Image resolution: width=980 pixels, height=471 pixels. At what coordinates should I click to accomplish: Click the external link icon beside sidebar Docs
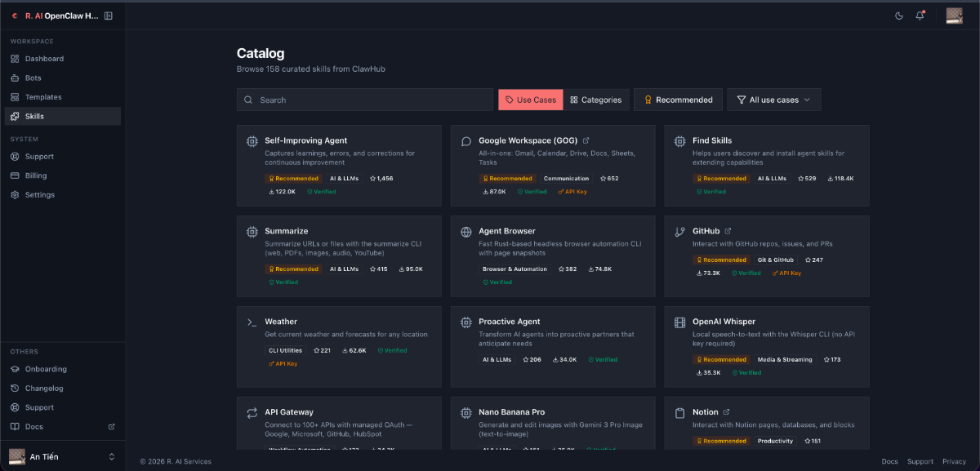(x=112, y=427)
